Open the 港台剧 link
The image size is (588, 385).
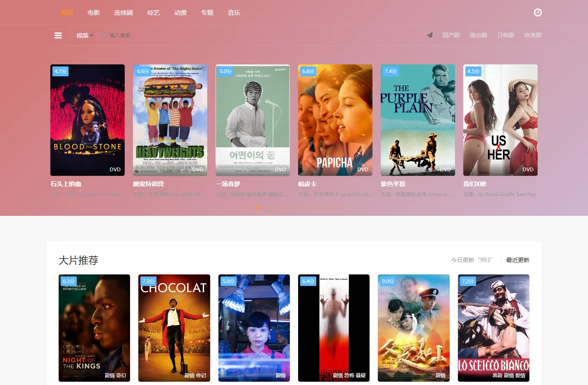(478, 35)
